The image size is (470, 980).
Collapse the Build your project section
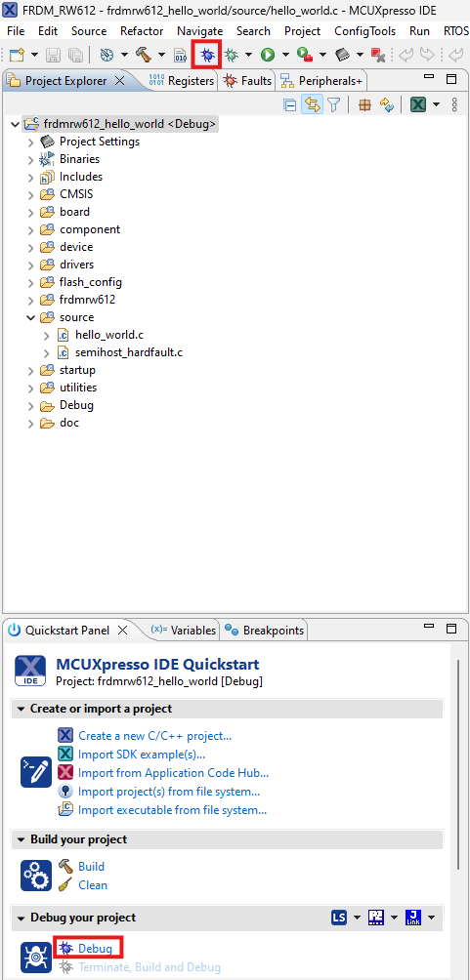tap(21, 839)
